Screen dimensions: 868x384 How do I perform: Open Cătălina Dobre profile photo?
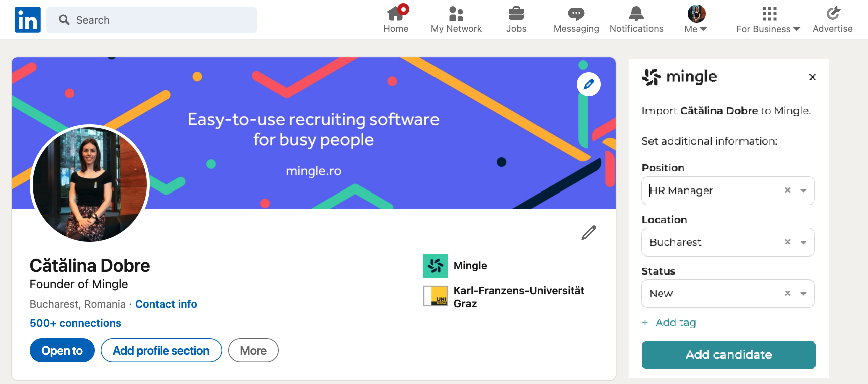click(x=90, y=183)
